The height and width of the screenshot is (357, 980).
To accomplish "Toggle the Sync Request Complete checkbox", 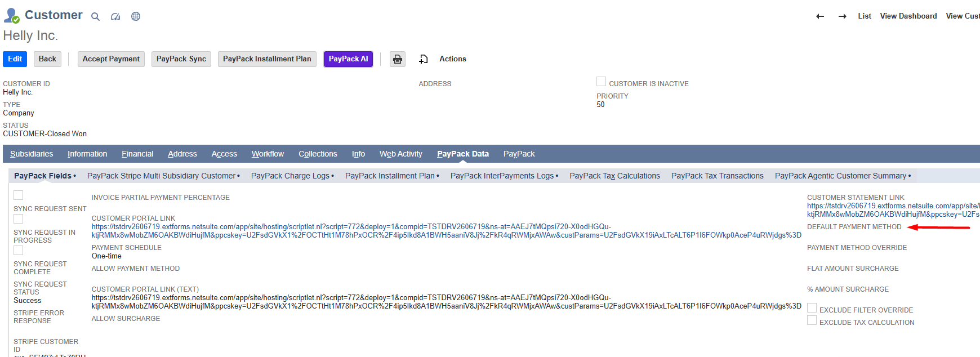I will click(19, 251).
